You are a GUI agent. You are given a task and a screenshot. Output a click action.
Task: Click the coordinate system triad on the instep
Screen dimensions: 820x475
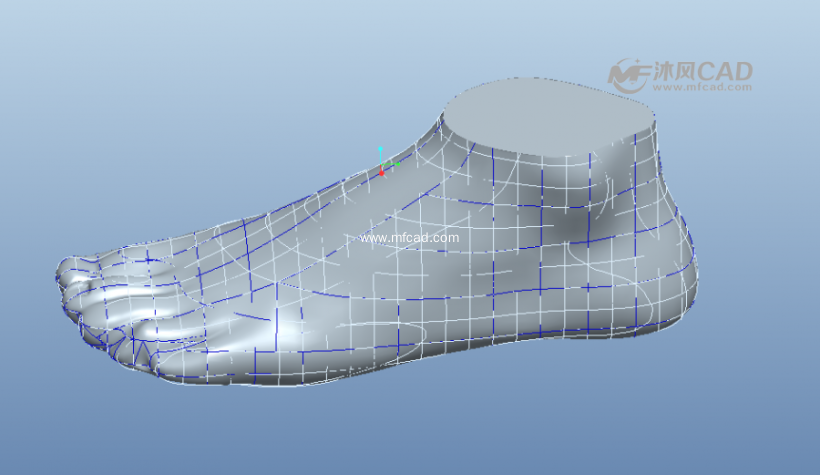pos(383,164)
